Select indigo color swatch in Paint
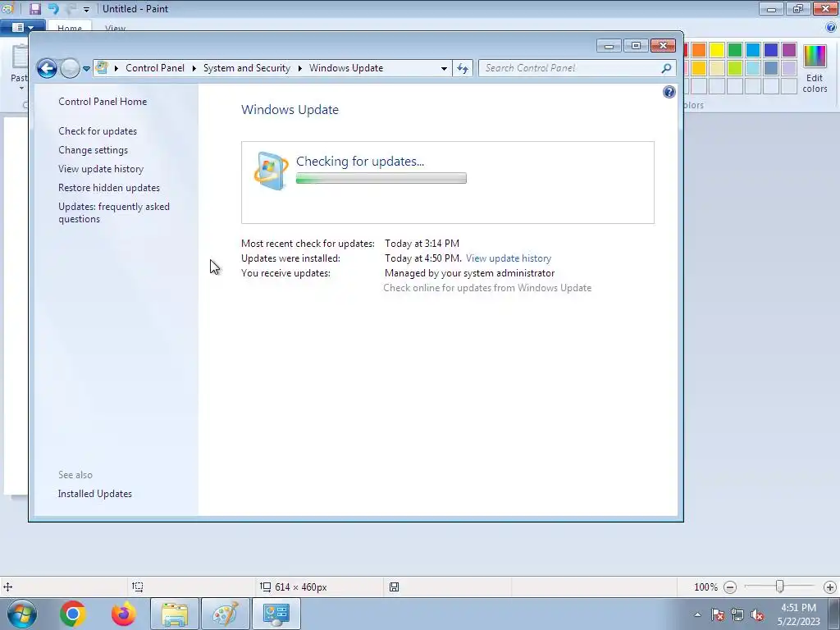The height and width of the screenshot is (630, 840). (771, 50)
